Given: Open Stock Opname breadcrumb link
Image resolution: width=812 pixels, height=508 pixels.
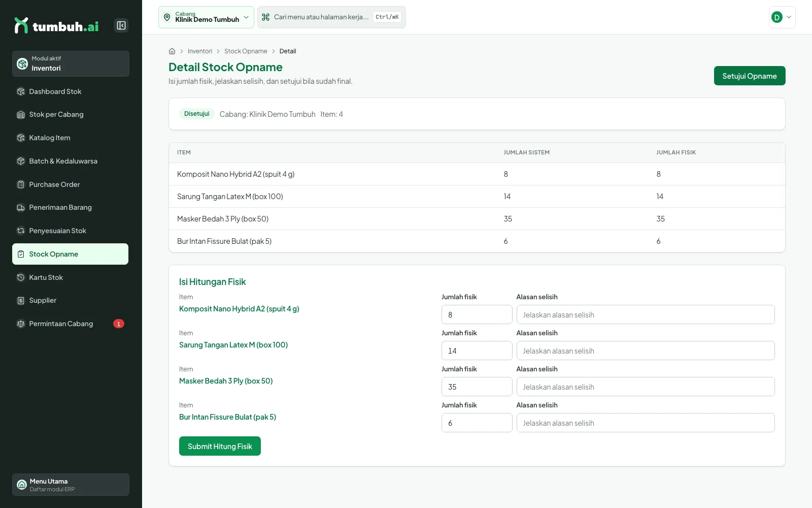Looking at the screenshot, I should [x=246, y=51].
